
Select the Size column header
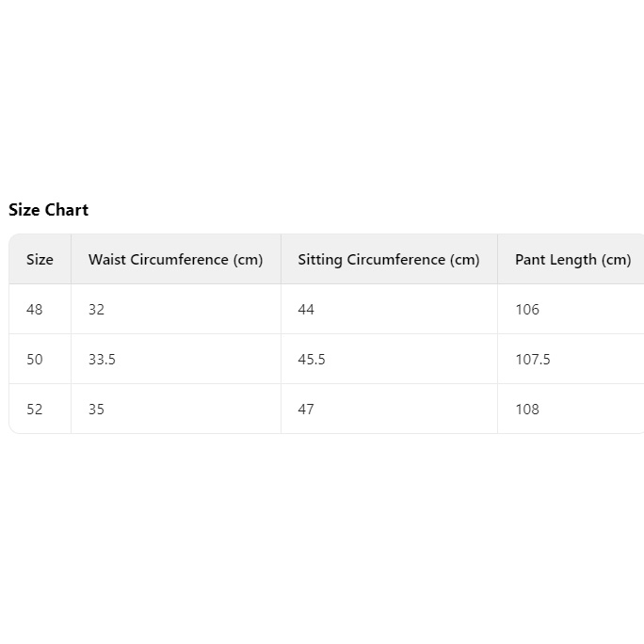(40, 259)
